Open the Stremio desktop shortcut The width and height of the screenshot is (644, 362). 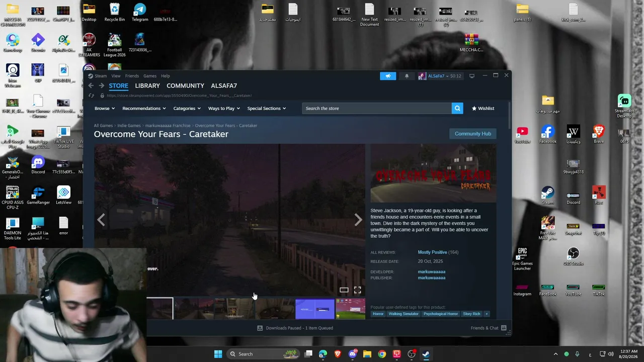38,43
